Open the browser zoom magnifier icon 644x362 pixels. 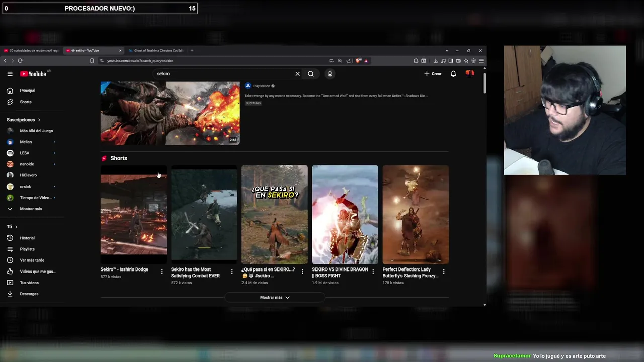point(340,61)
